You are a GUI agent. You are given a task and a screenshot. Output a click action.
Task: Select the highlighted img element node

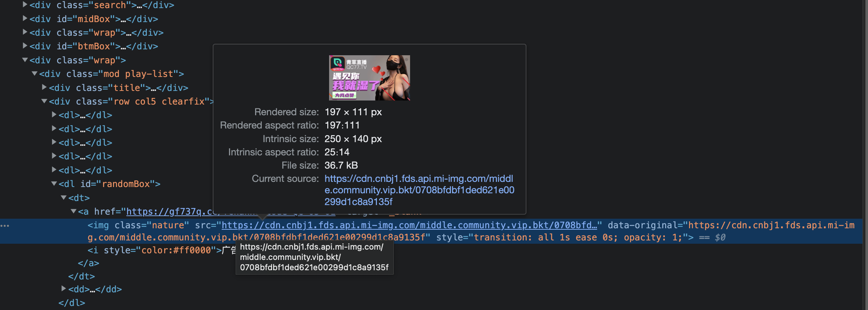(99, 225)
